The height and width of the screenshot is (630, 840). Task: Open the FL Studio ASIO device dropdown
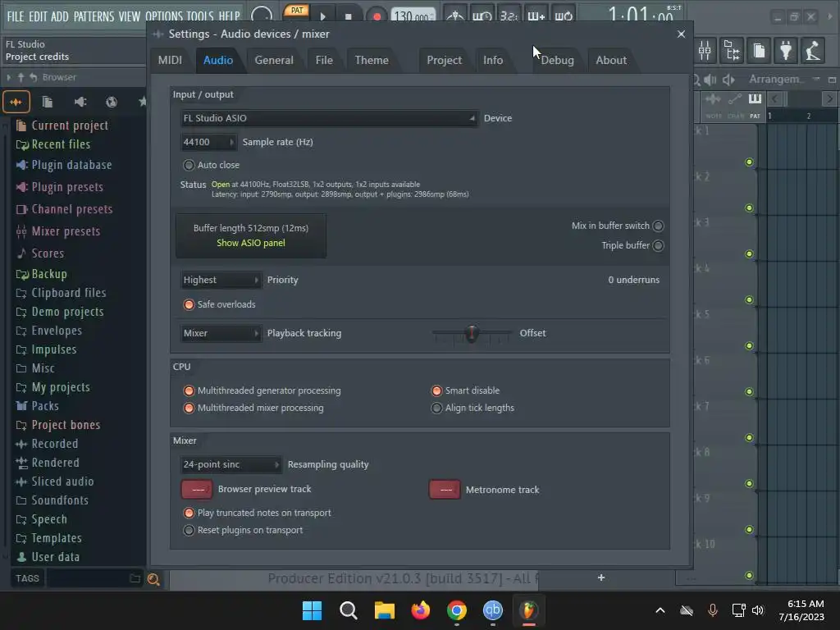[x=328, y=118]
